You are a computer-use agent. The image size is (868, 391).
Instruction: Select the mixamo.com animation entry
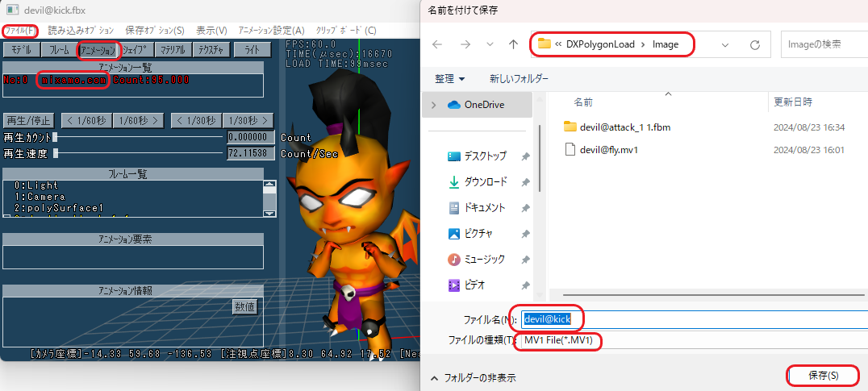(73, 80)
